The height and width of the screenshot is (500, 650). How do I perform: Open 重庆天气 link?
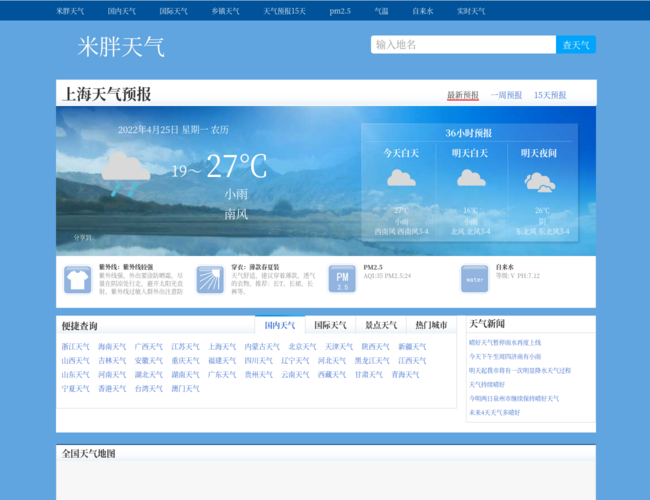pyautogui.click(x=185, y=361)
